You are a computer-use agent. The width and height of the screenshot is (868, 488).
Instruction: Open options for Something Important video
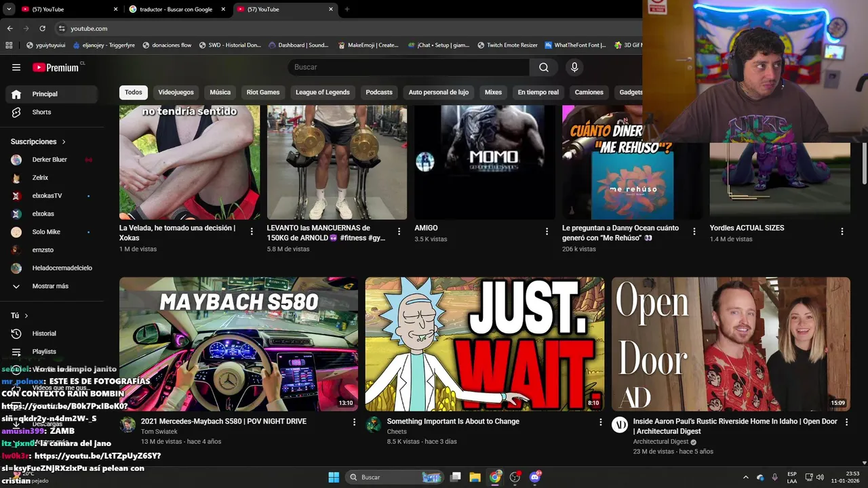[600, 422]
